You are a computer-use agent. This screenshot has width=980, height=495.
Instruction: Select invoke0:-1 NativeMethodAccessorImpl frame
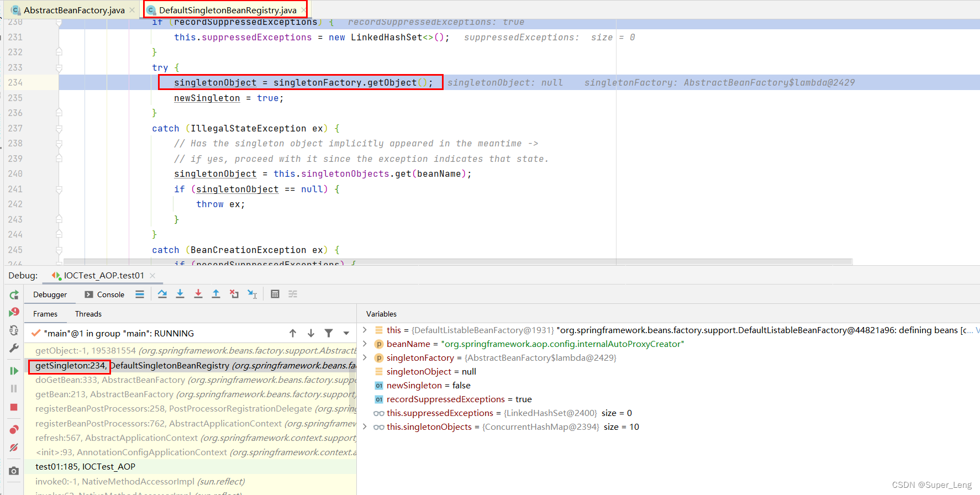coord(191,481)
